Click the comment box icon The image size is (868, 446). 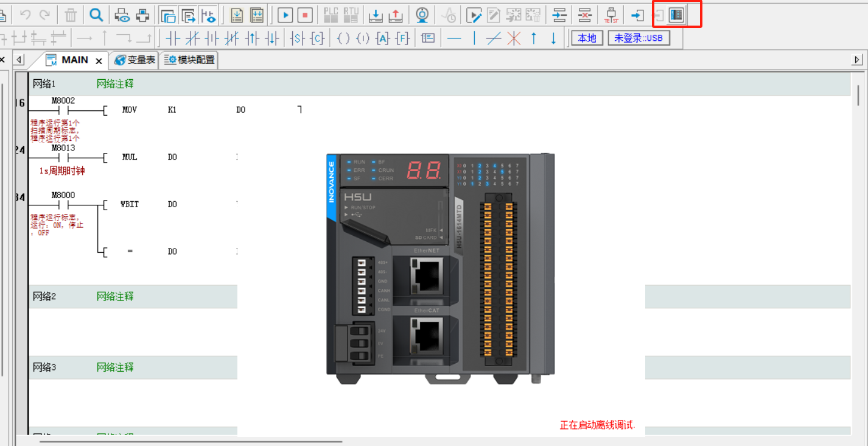pos(429,38)
